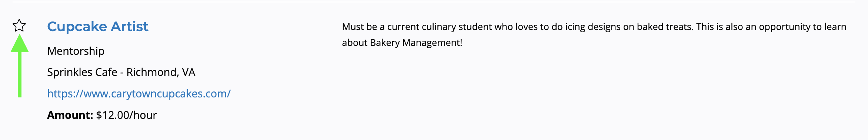Favorite the Cupcake Artist listing with star
Viewport: 868px width, 140px height.
click(19, 26)
